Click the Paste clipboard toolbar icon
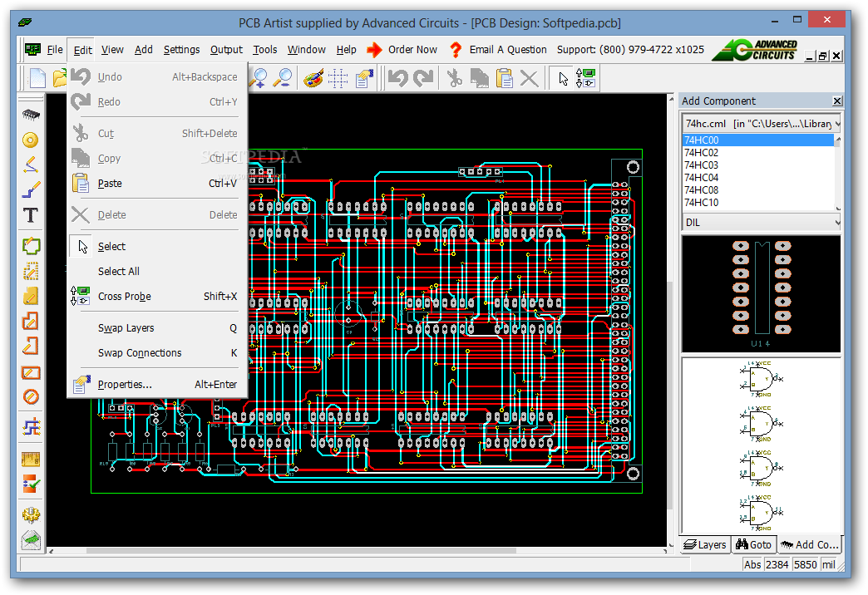Viewport: 868px width, 595px height. click(505, 78)
